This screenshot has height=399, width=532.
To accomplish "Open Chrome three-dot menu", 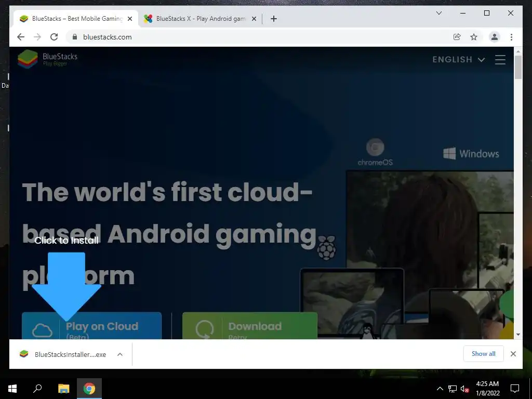I will [511, 37].
